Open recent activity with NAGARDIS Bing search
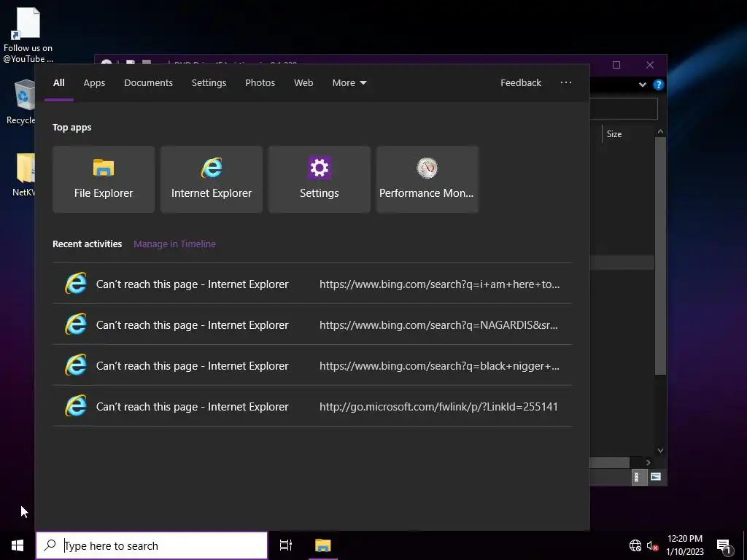 (x=312, y=324)
